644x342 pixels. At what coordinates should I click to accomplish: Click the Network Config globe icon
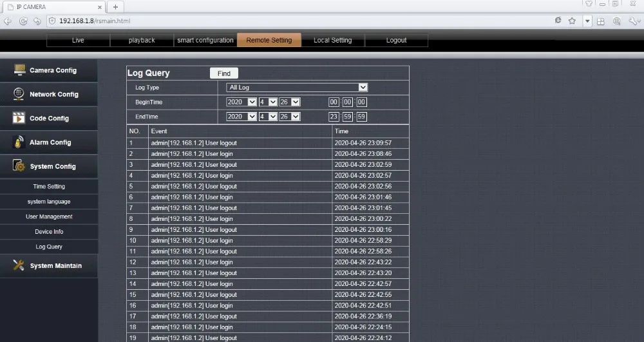(19, 94)
